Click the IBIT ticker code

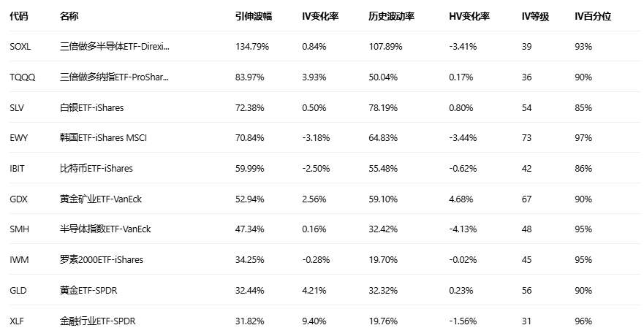click(x=18, y=168)
